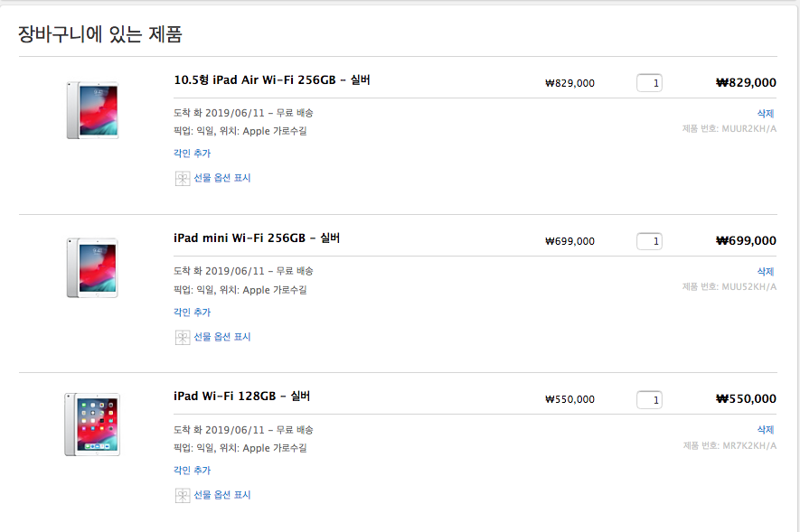
Task: Click quantity field for iPad Wi-Fi 128GB
Action: [x=649, y=399]
